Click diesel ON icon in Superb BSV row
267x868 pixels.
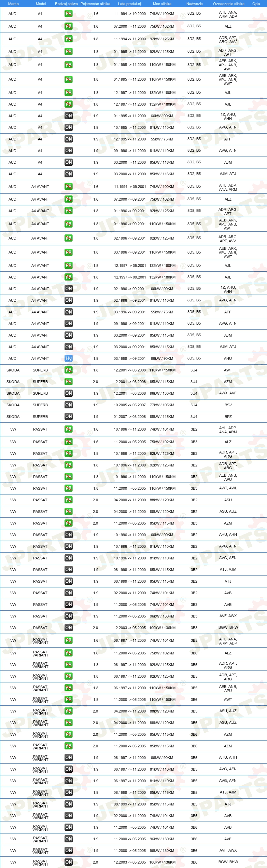pos(69,405)
